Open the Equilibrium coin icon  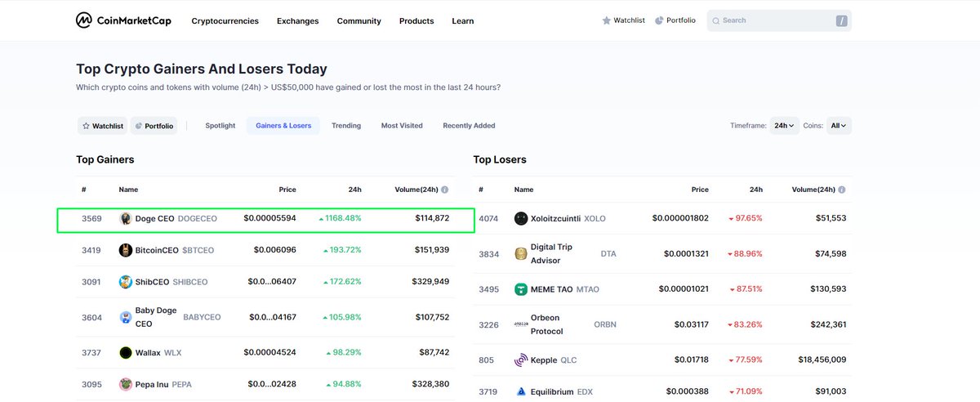[x=521, y=391]
